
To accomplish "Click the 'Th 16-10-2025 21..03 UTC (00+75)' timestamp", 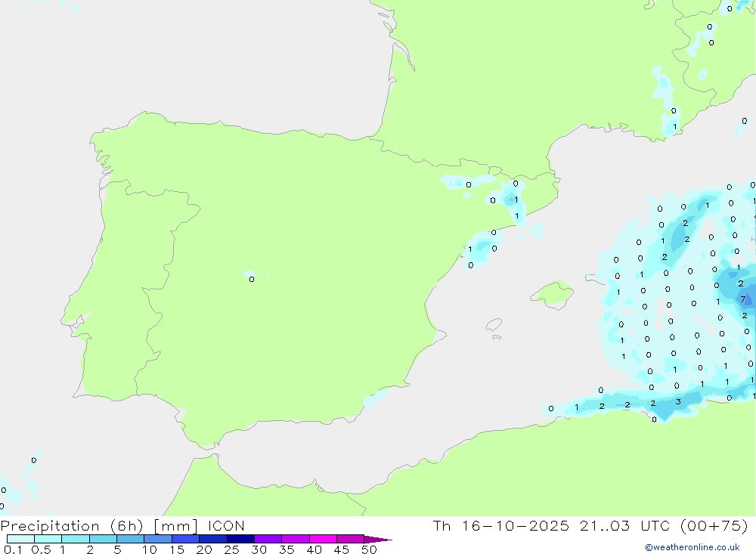I will click(590, 526).
